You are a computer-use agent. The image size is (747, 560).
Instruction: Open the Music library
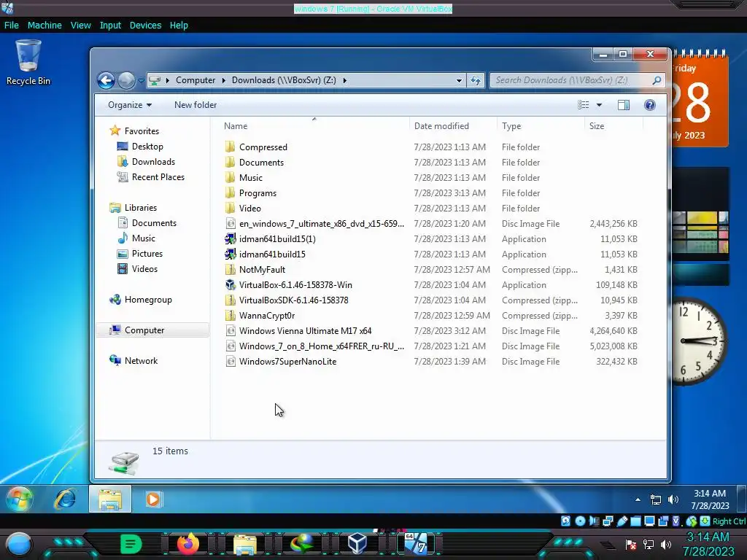[143, 238]
